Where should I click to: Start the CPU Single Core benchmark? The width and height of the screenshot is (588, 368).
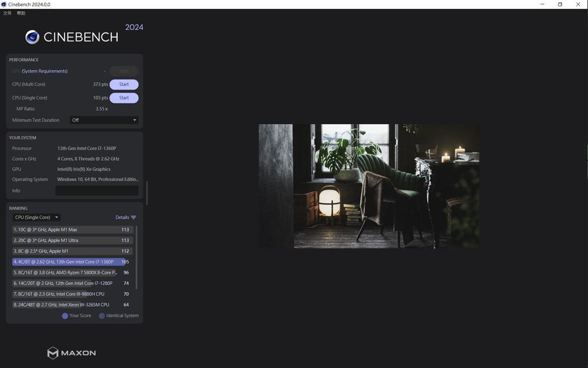coord(123,98)
